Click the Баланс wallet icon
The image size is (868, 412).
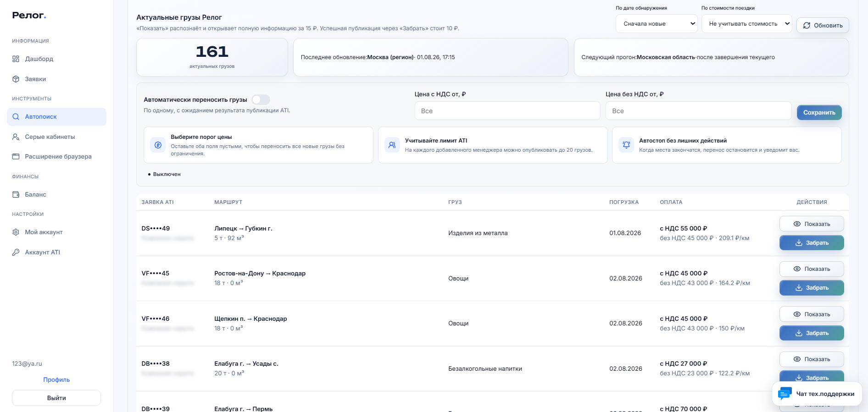tap(16, 195)
